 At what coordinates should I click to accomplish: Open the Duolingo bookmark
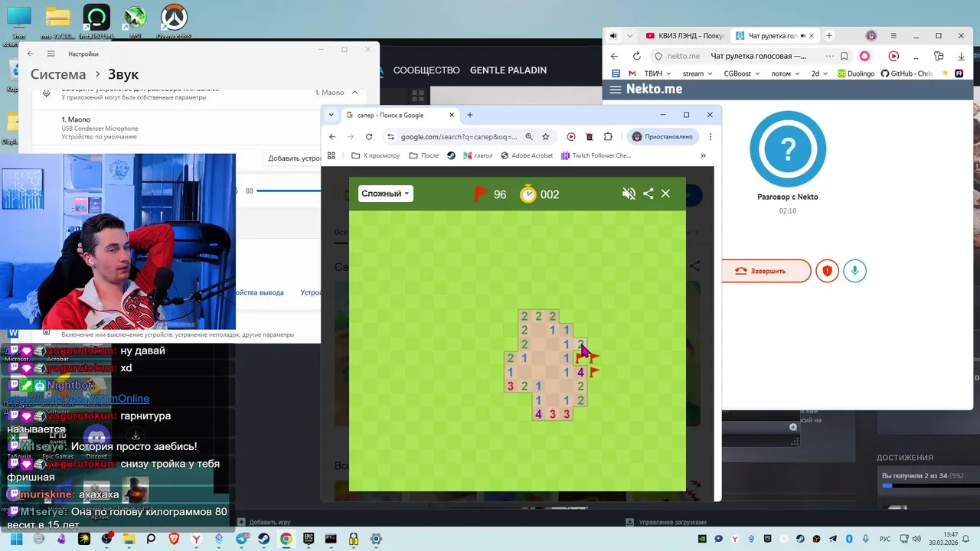coord(855,73)
